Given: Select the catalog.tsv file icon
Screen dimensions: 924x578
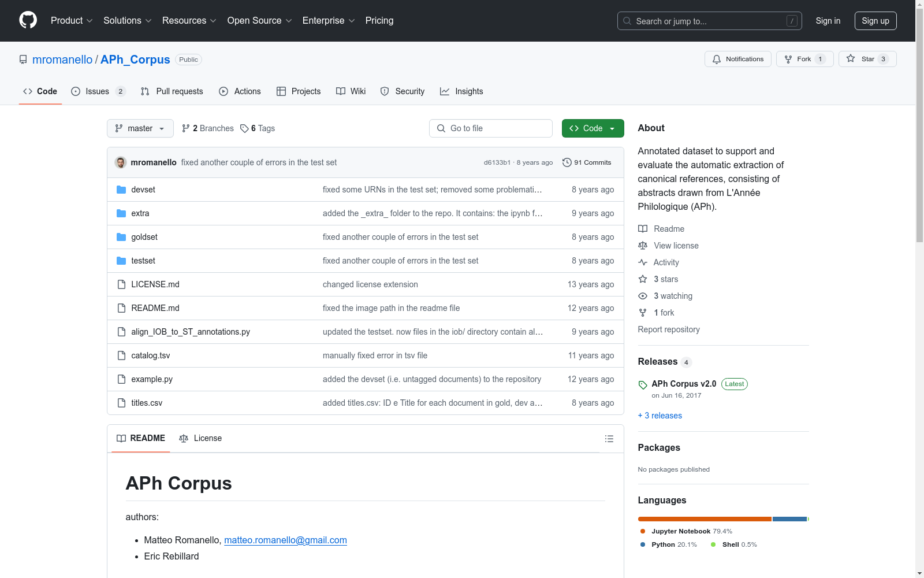Looking at the screenshot, I should click(121, 355).
